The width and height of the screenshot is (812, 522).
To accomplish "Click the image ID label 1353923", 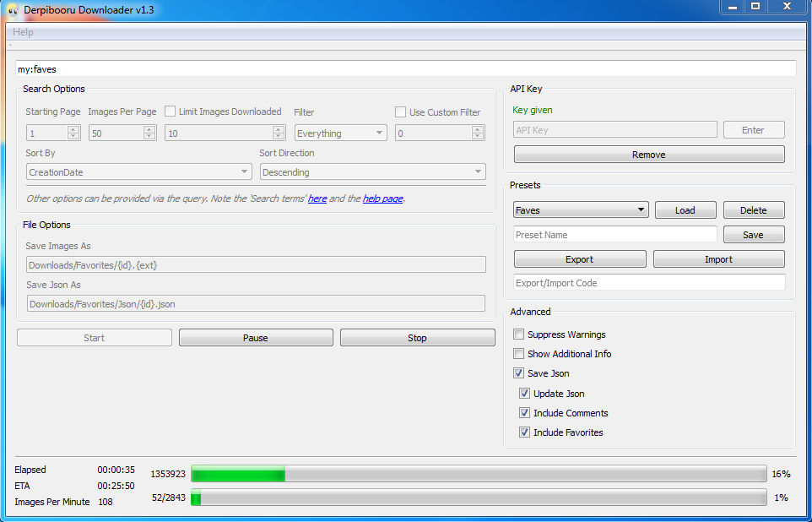I will pyautogui.click(x=168, y=474).
